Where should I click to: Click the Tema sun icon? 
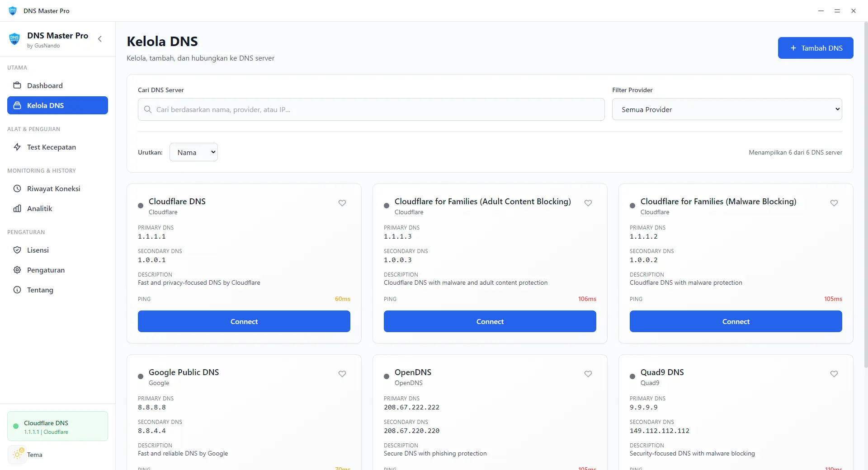click(18, 455)
